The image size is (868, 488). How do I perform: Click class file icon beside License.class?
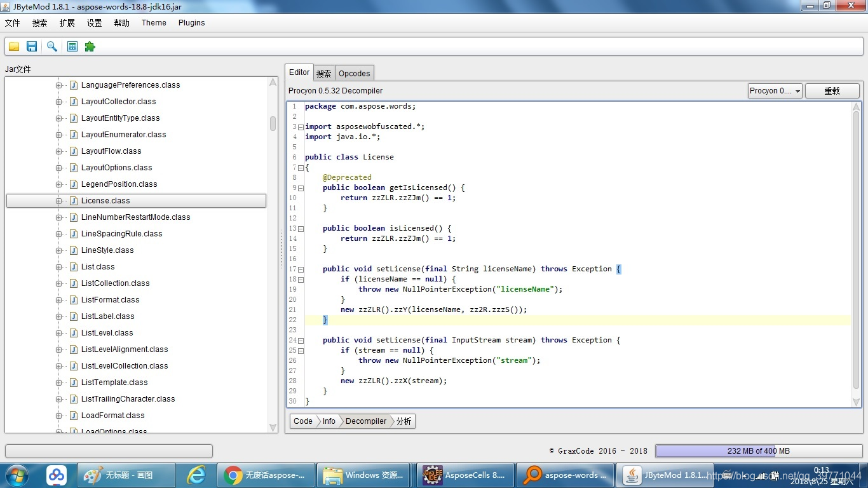74,201
